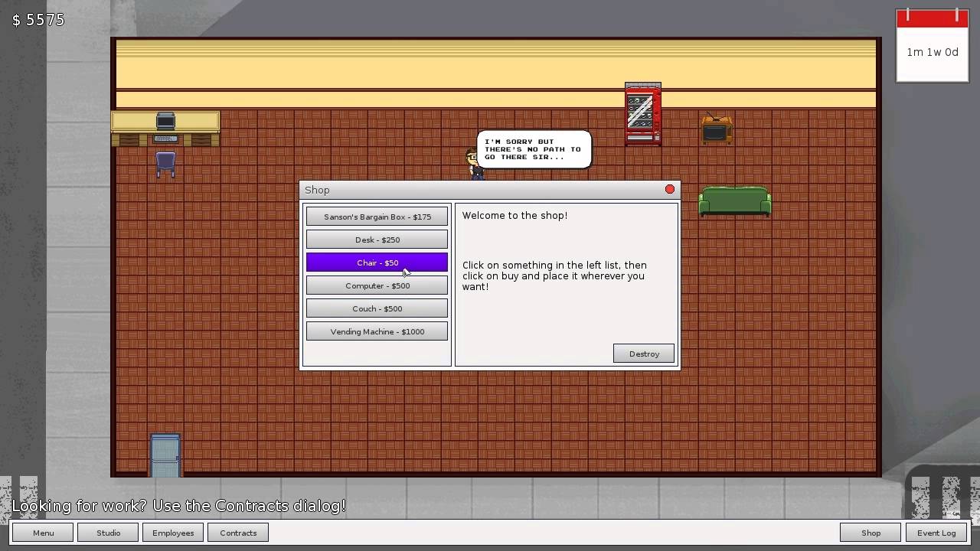Viewport: 980px width, 551px height.
Task: Click the money balance $ 5575
Action: coord(38,20)
